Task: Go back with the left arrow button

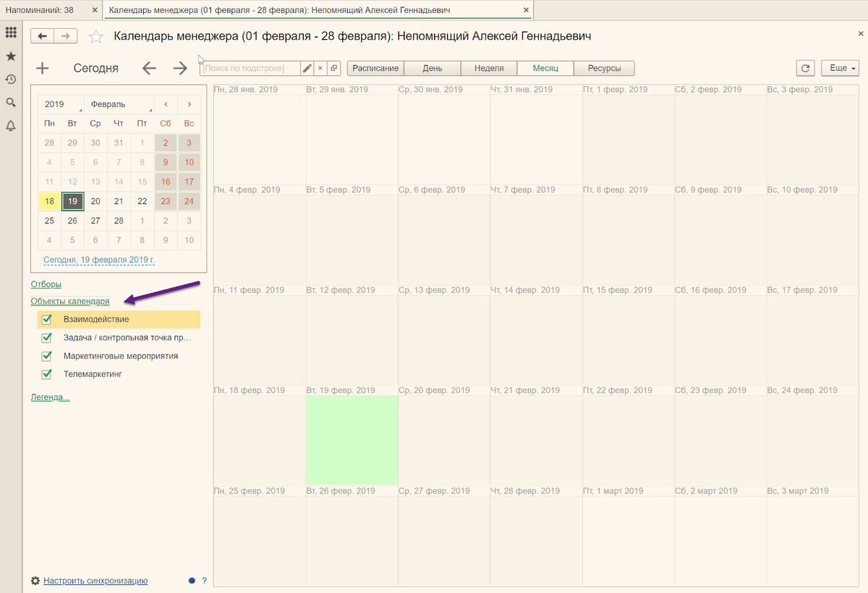Action: [x=43, y=37]
